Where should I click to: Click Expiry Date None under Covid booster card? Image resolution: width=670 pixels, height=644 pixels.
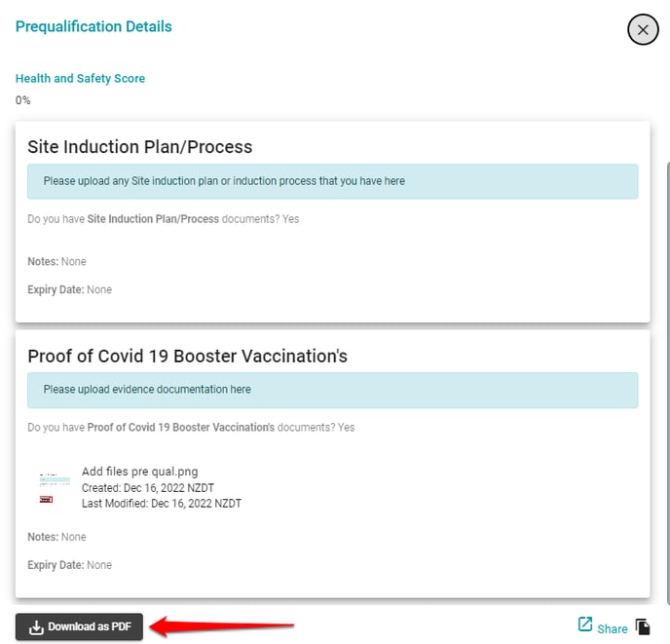tap(70, 565)
